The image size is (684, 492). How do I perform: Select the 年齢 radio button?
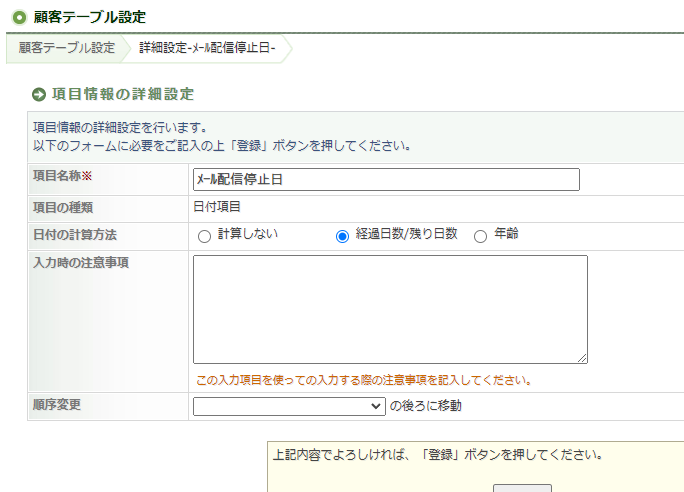(480, 236)
